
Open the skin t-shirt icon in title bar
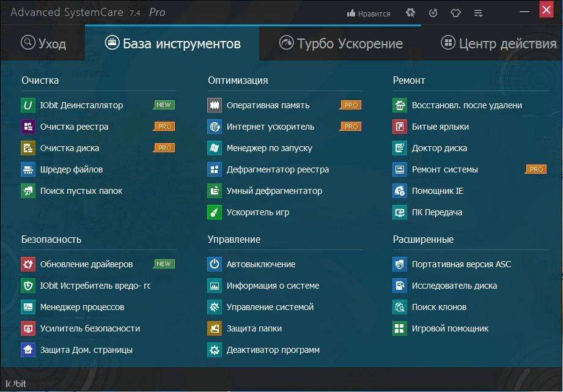[455, 13]
